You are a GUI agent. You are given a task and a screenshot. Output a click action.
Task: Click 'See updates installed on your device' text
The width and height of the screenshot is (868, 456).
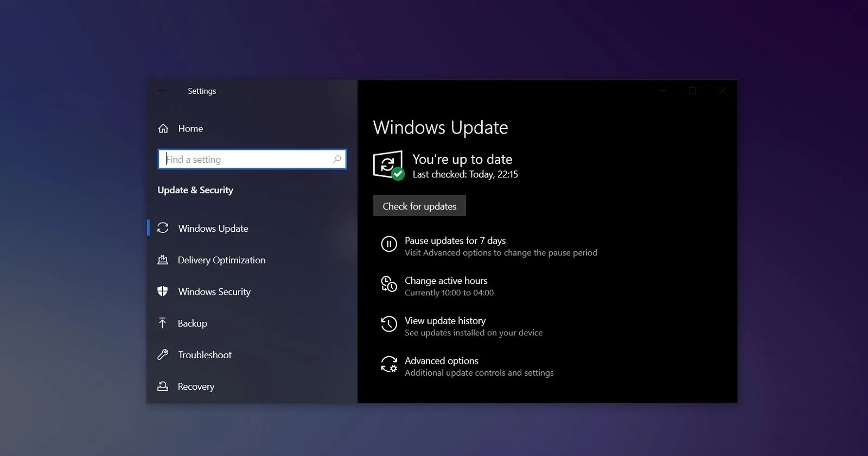(x=474, y=333)
